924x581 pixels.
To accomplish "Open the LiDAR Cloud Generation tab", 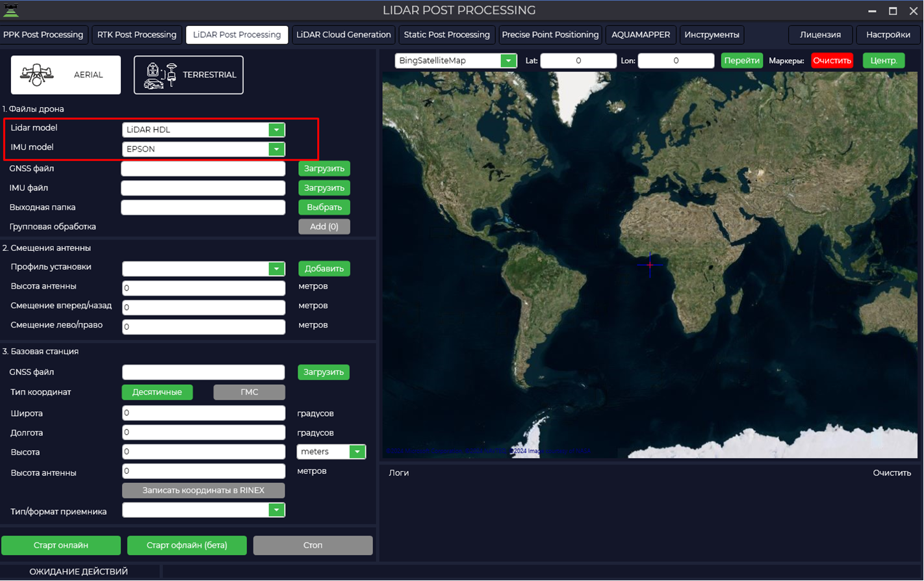I will (344, 34).
